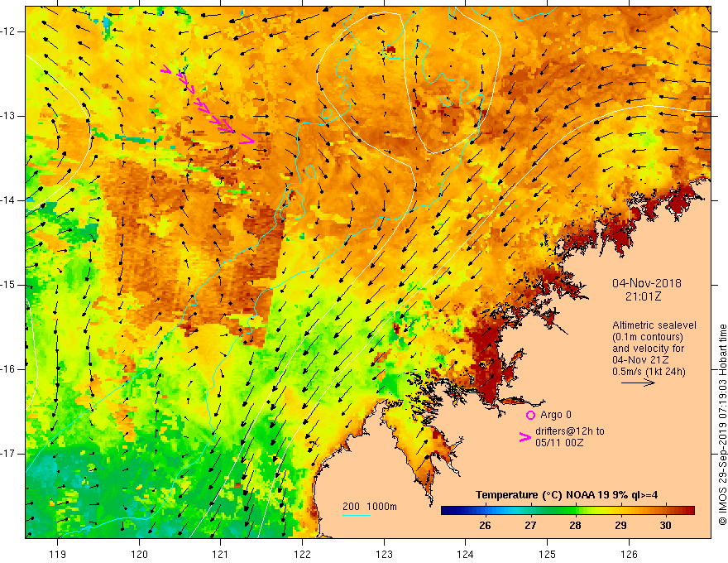Click the IMOS copyright timestamp text
Viewport: 728px width, 563px height.
click(x=722, y=425)
